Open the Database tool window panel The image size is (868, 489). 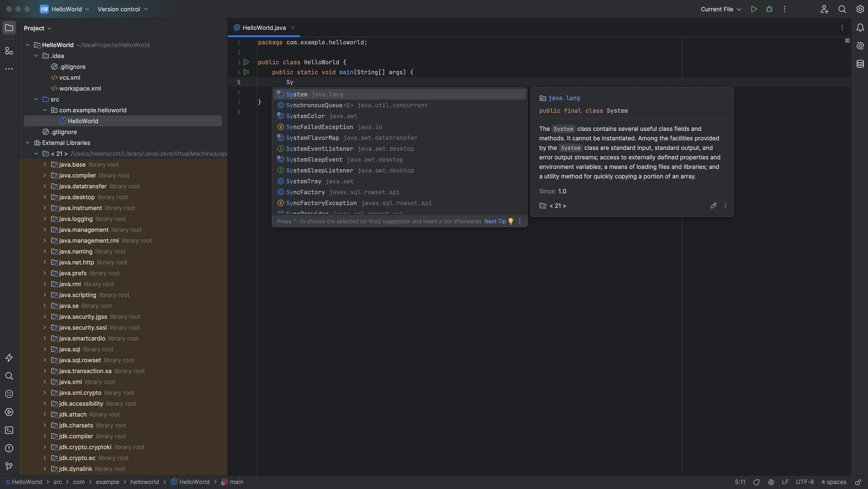[860, 64]
